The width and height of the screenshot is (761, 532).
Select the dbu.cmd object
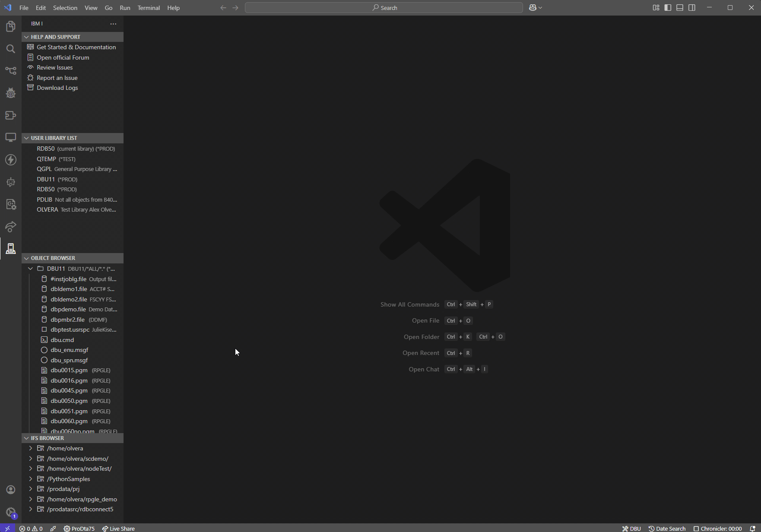pos(73,340)
